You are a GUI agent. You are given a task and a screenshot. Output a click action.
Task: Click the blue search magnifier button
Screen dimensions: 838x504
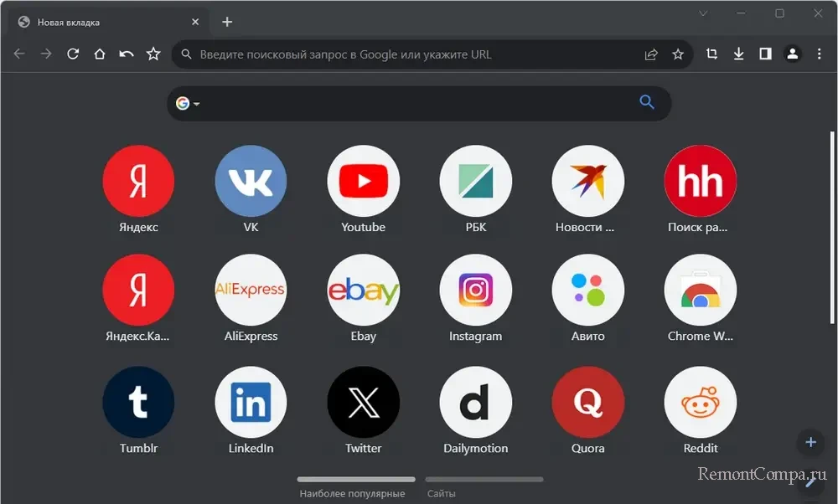click(x=646, y=102)
